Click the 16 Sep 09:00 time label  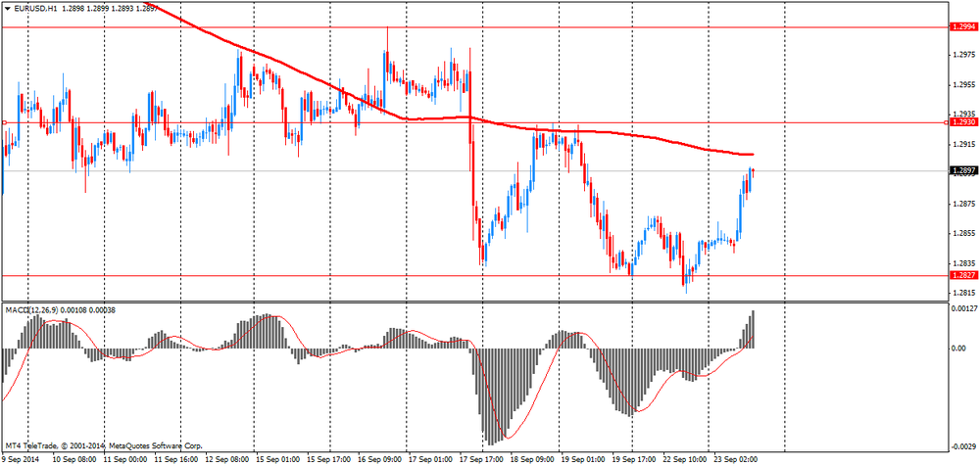point(380,459)
